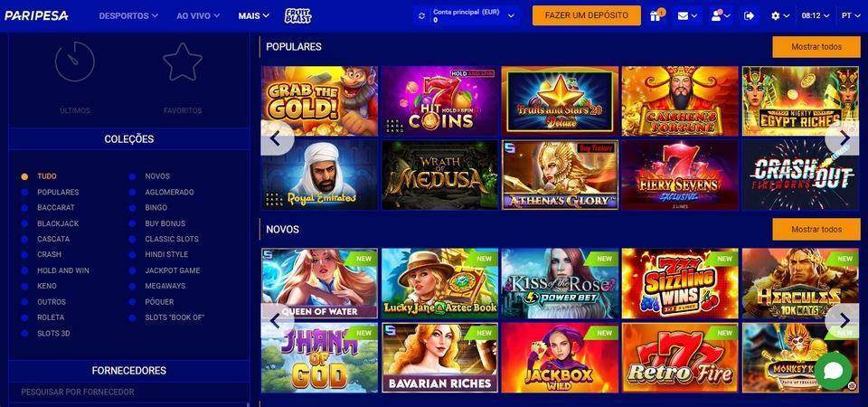Click Fazer um Depósito button
The height and width of the screenshot is (407, 868).
pyautogui.click(x=587, y=15)
